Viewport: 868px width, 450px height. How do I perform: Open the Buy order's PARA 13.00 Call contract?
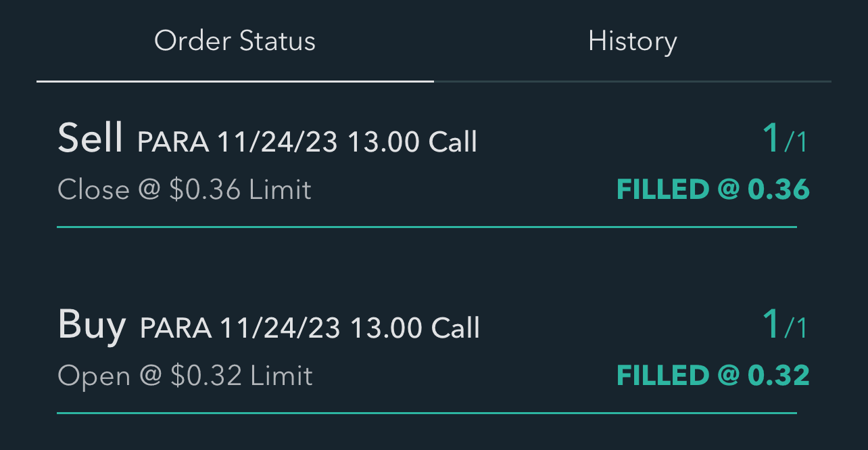click(x=310, y=328)
